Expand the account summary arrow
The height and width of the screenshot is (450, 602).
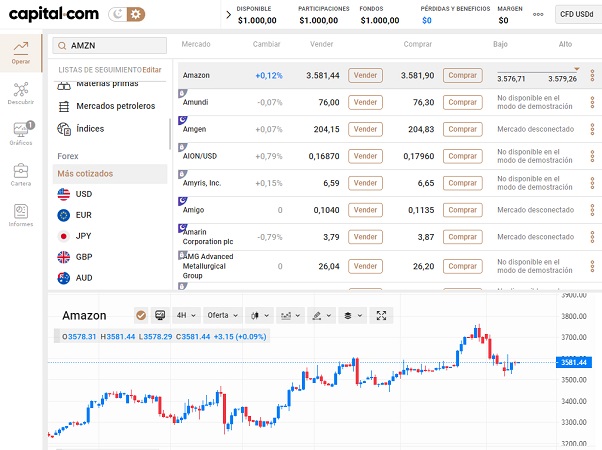pos(229,15)
